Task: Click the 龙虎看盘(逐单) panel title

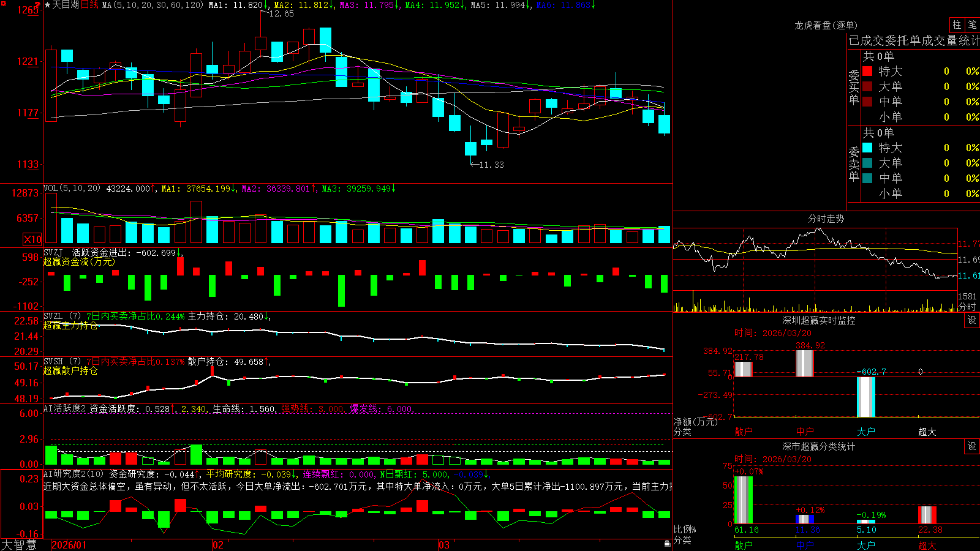Action: tap(826, 25)
